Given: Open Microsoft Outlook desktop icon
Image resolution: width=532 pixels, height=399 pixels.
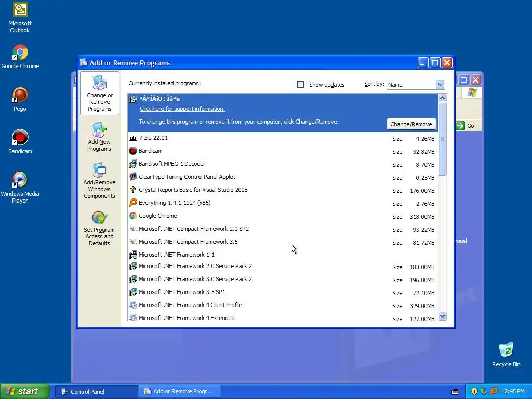Looking at the screenshot, I should [x=20, y=17].
